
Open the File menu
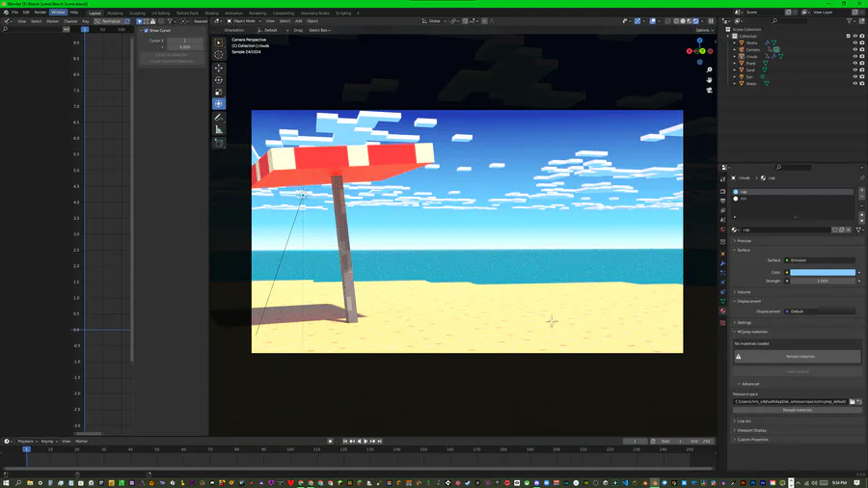[14, 13]
